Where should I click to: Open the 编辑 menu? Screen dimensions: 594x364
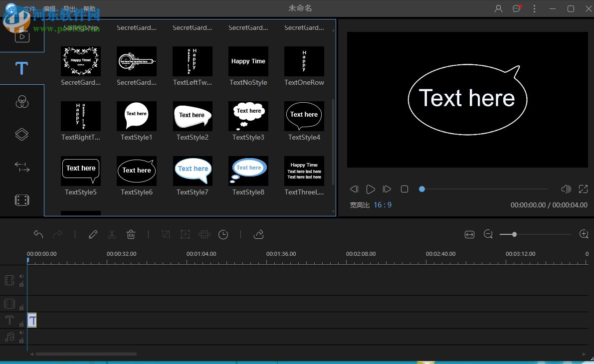49,9
